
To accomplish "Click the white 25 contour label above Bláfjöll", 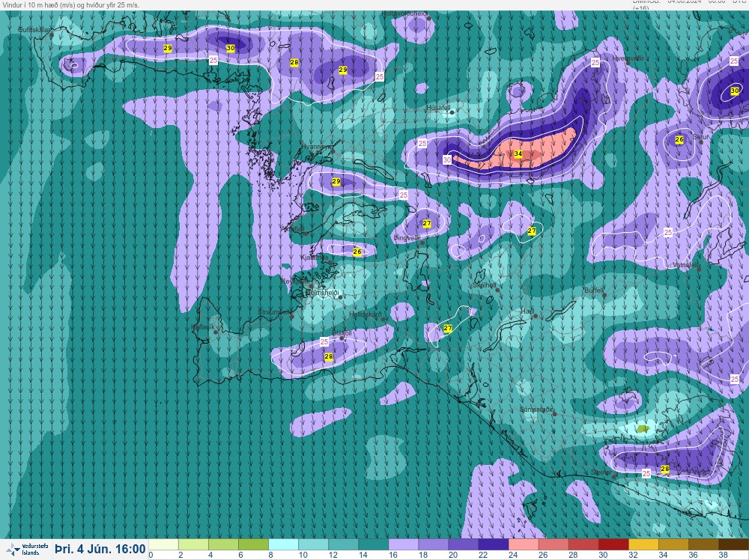I will pos(324,342).
